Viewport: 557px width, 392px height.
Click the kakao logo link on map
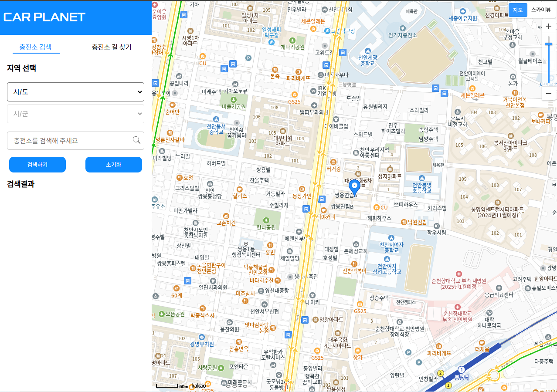(x=198, y=386)
